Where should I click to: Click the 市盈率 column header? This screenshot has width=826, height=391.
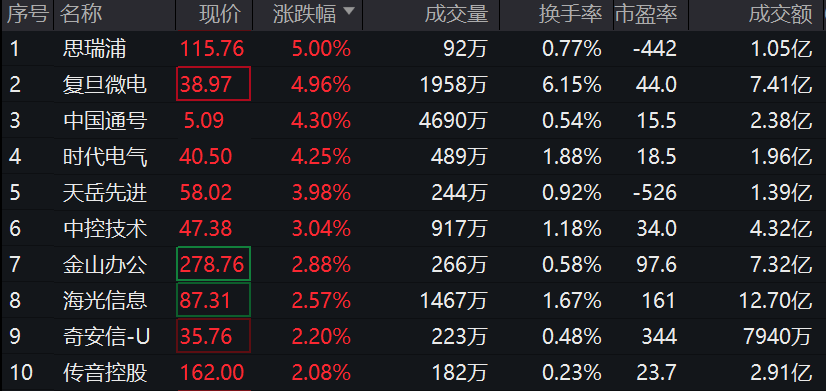[645, 15]
